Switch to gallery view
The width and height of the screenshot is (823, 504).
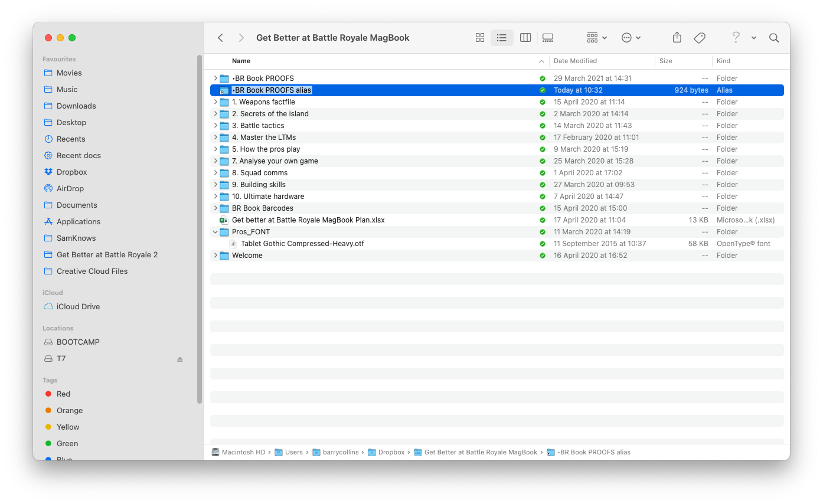click(547, 37)
